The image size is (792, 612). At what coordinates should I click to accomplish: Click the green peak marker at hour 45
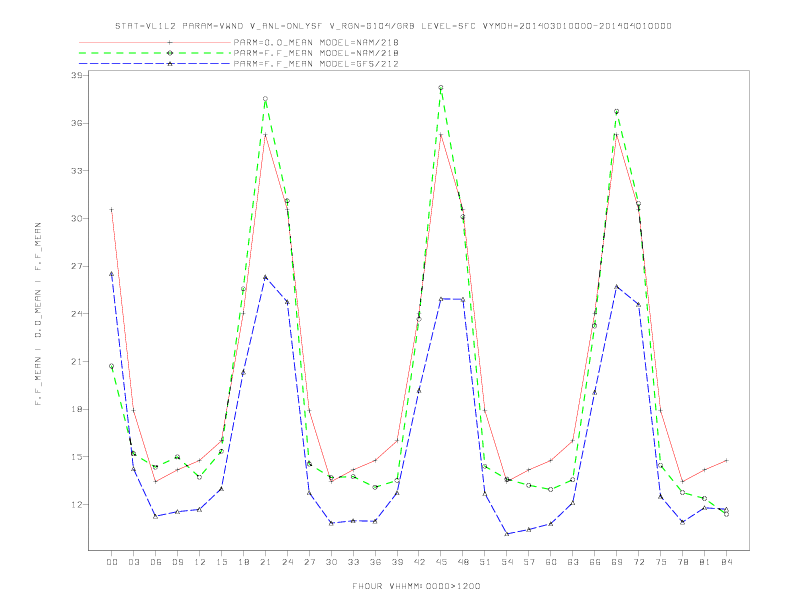point(440,88)
